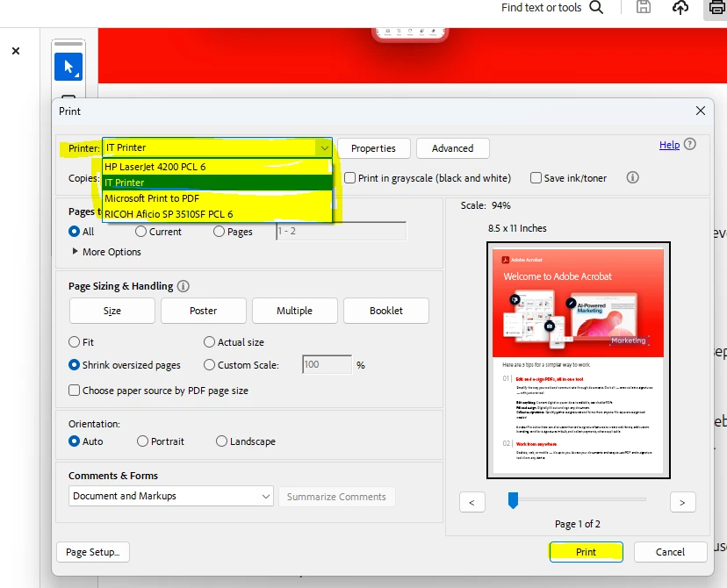727x588 pixels.
Task: Click the Multiple button
Action: coord(295,311)
